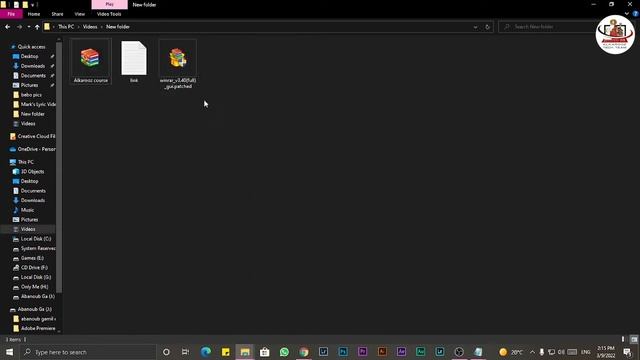Launch Adobe Illustrator from taskbar
This screenshot has width=640, height=360.
(382, 352)
